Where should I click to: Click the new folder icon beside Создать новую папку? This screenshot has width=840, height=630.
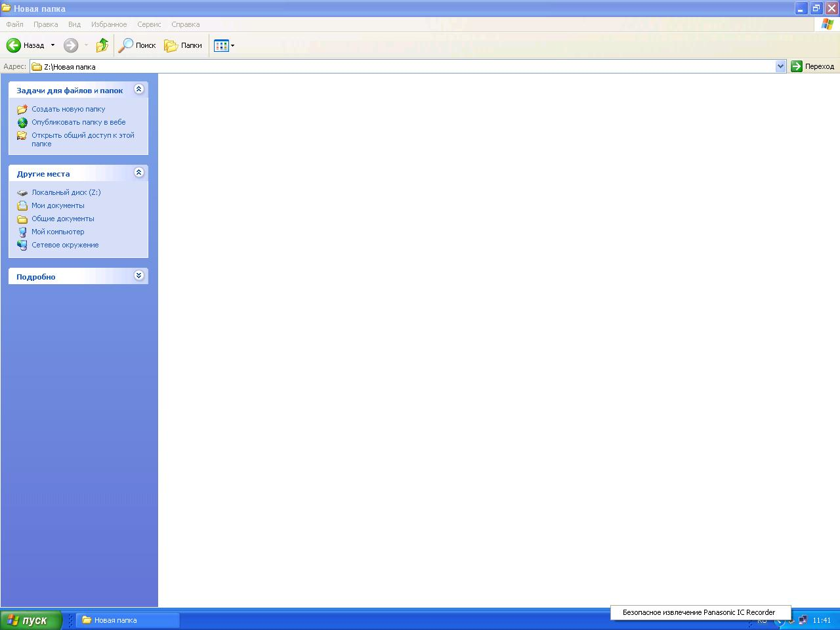coord(22,109)
